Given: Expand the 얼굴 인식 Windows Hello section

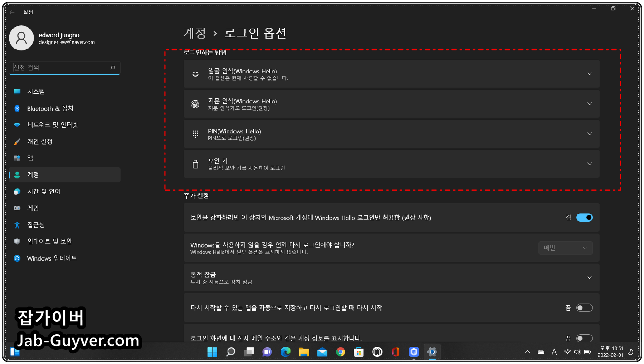Looking at the screenshot, I should (589, 74).
